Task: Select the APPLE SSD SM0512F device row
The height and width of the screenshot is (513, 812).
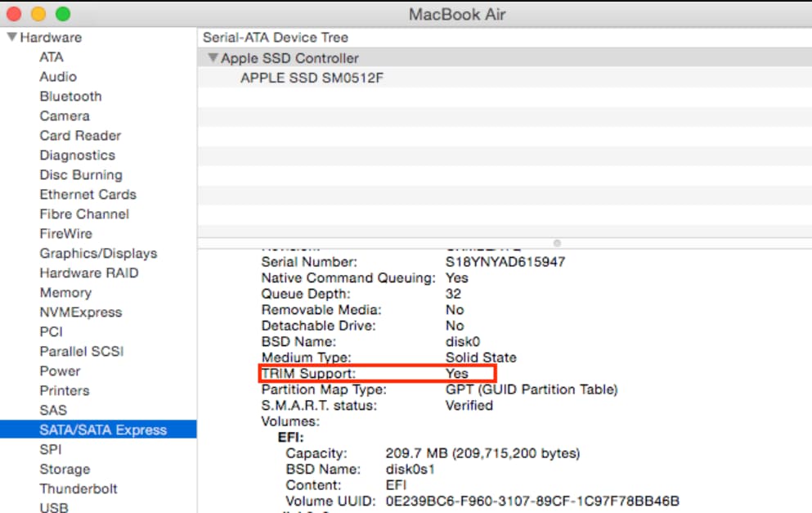Action: [505, 78]
